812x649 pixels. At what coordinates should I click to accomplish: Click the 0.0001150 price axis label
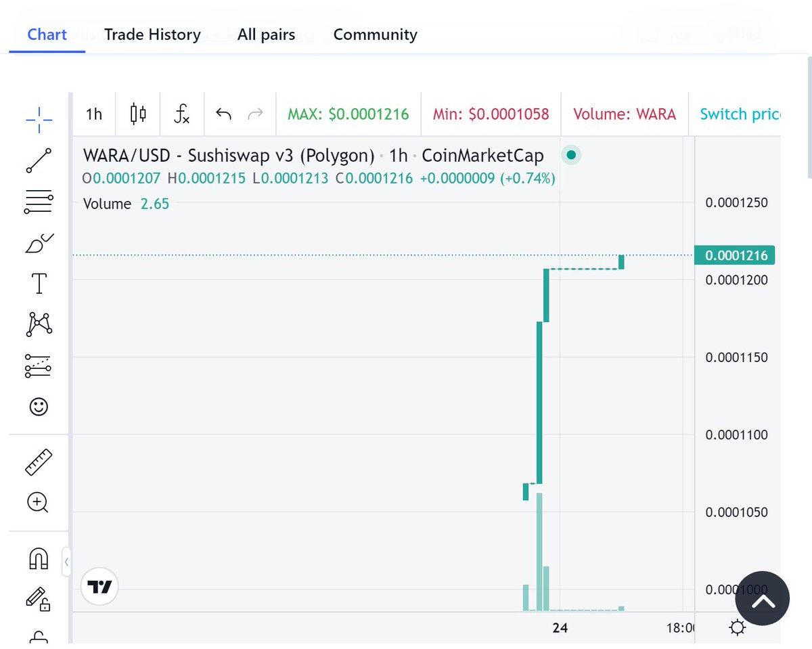pos(736,357)
